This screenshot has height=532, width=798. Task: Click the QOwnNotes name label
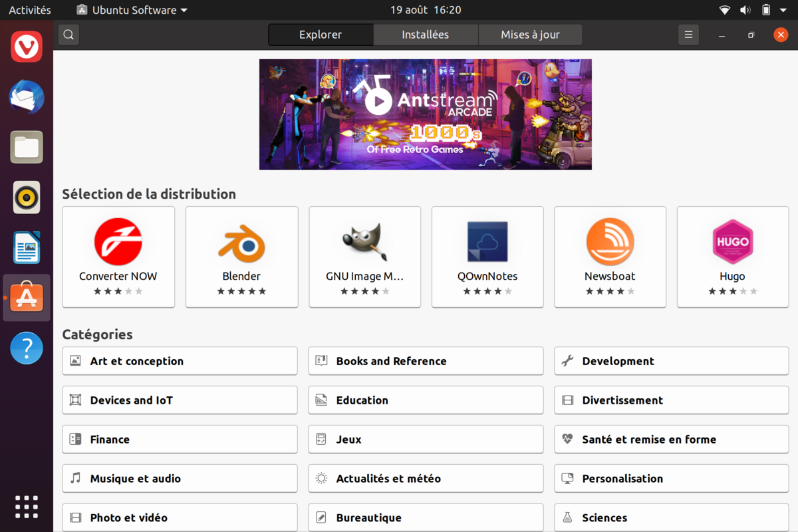[487, 276]
